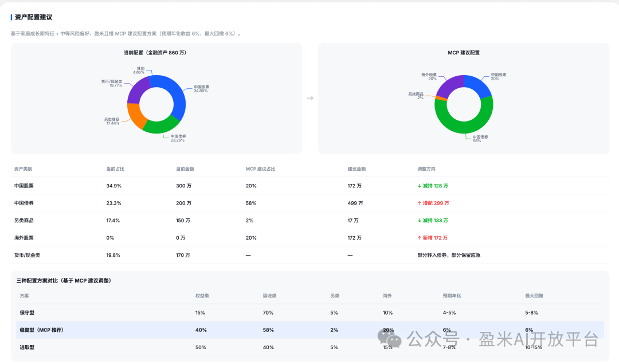
Task: Click the 当前占比 column header
Action: 115,169
